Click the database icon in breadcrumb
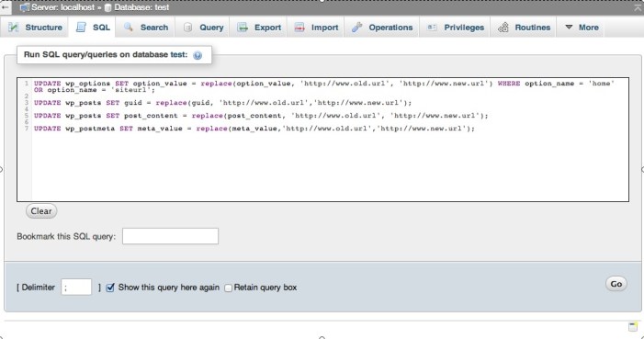Screen dimensions: 644x339 (108, 7)
